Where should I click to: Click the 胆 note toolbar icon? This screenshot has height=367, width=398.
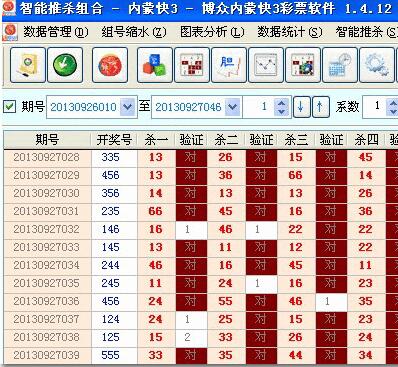click(229, 65)
